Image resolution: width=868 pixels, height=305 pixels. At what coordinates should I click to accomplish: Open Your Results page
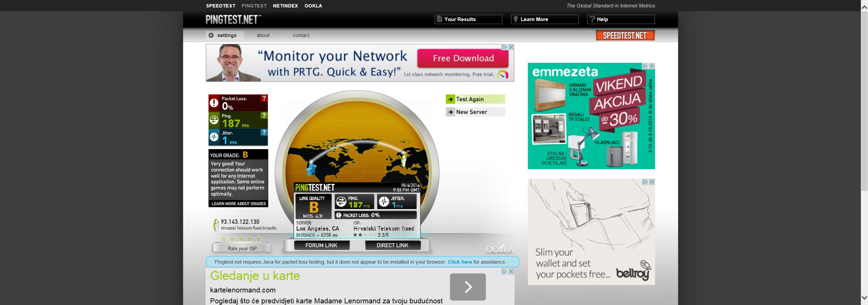coord(468,19)
